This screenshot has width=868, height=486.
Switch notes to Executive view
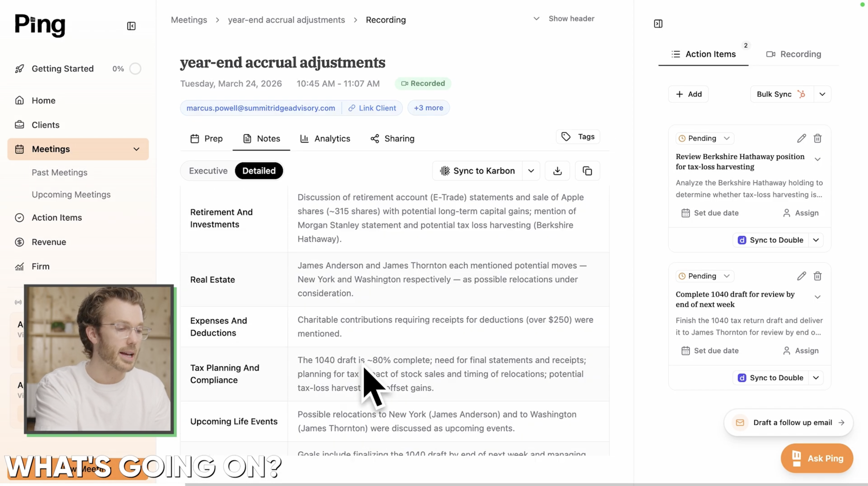coord(208,171)
